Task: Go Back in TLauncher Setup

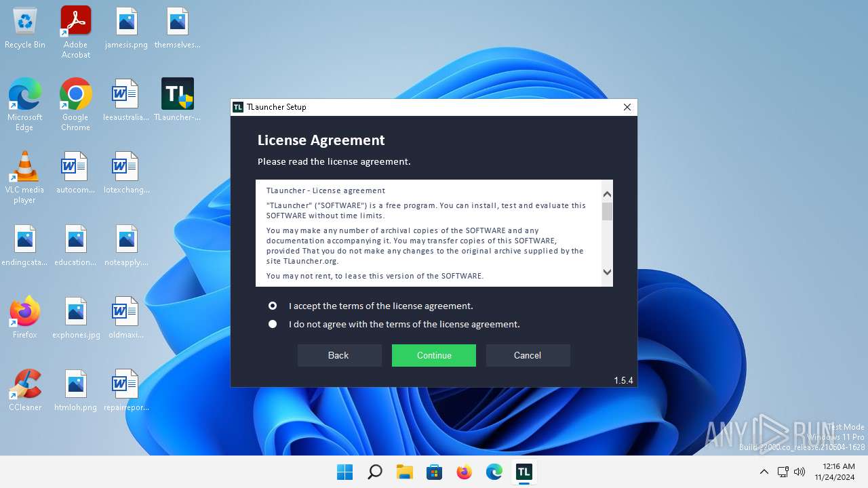Action: (x=339, y=355)
